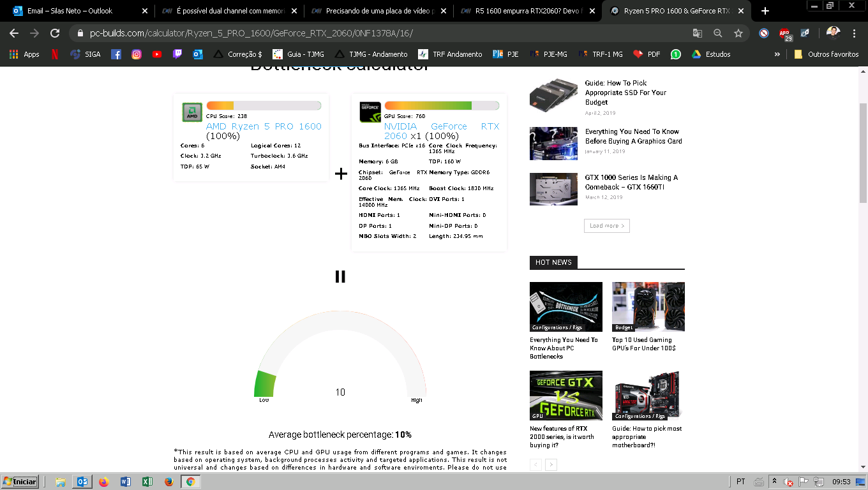
Task: Reload the current page
Action: point(55,33)
